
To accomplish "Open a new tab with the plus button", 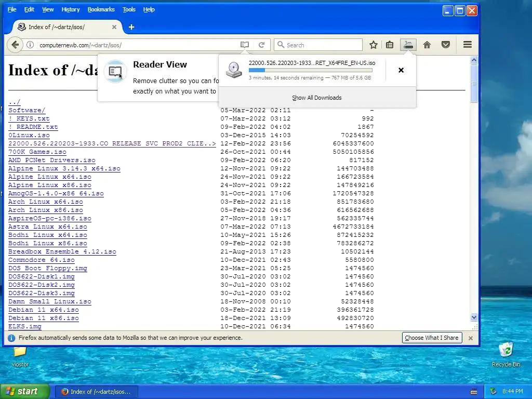I will (131, 27).
